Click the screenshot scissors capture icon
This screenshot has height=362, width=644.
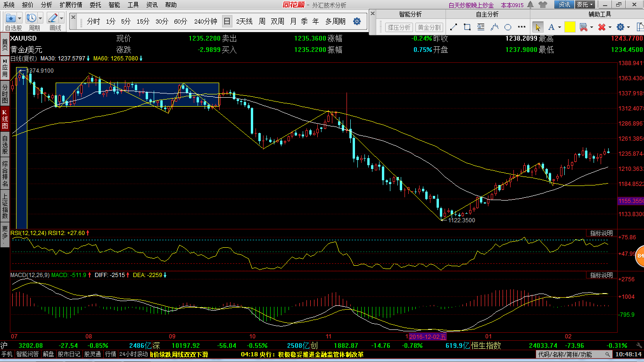pos(583,27)
